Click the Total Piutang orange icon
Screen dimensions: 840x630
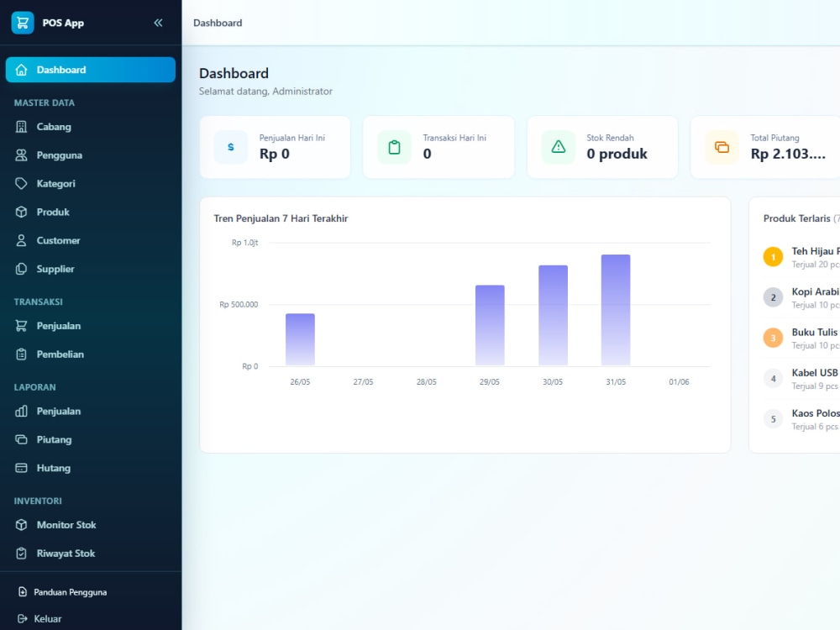pyautogui.click(x=722, y=147)
